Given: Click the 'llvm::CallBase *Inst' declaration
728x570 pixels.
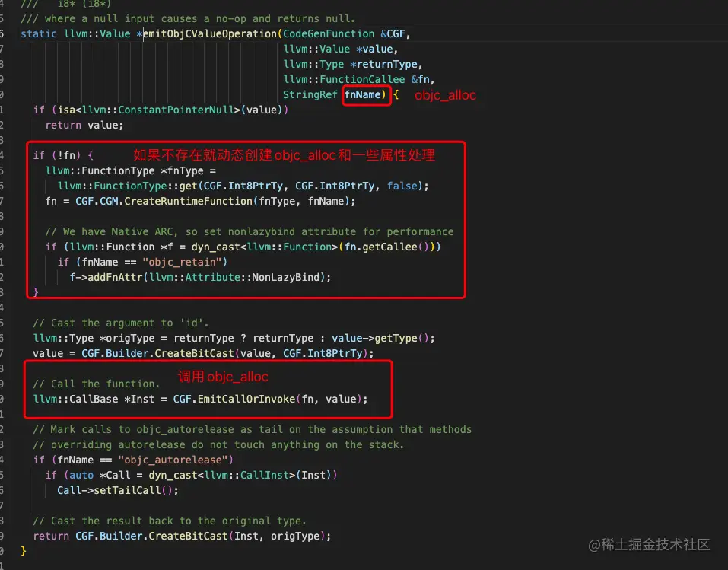Looking at the screenshot, I should pyautogui.click(x=94, y=400).
